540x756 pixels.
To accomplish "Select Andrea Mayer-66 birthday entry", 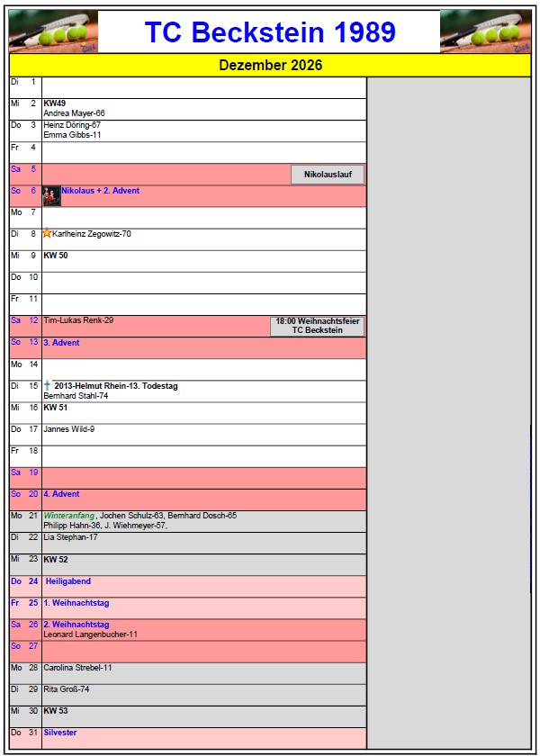I will (75, 113).
